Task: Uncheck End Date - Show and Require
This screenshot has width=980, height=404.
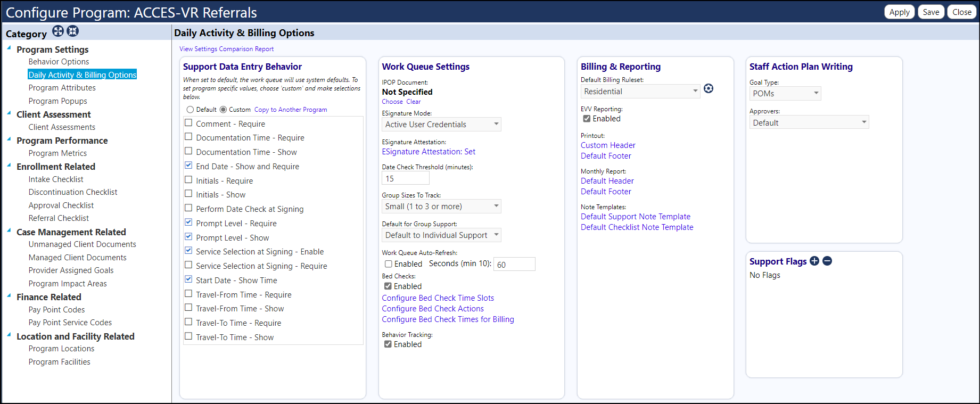Action: pos(188,165)
